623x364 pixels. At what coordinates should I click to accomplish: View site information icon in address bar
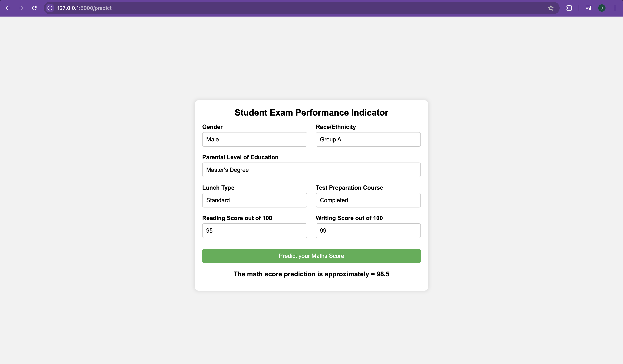50,8
